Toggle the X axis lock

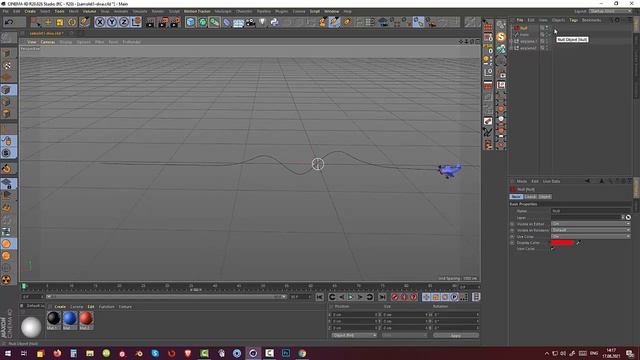[100, 22]
